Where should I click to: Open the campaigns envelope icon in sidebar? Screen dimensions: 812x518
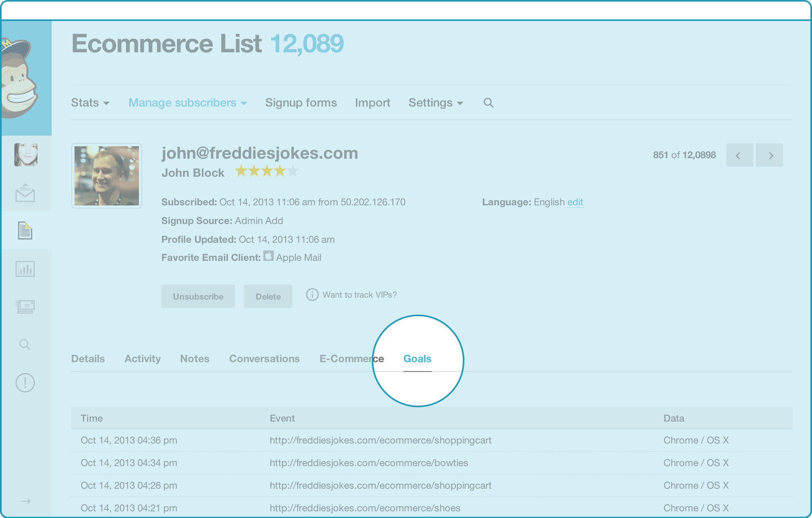point(25,193)
